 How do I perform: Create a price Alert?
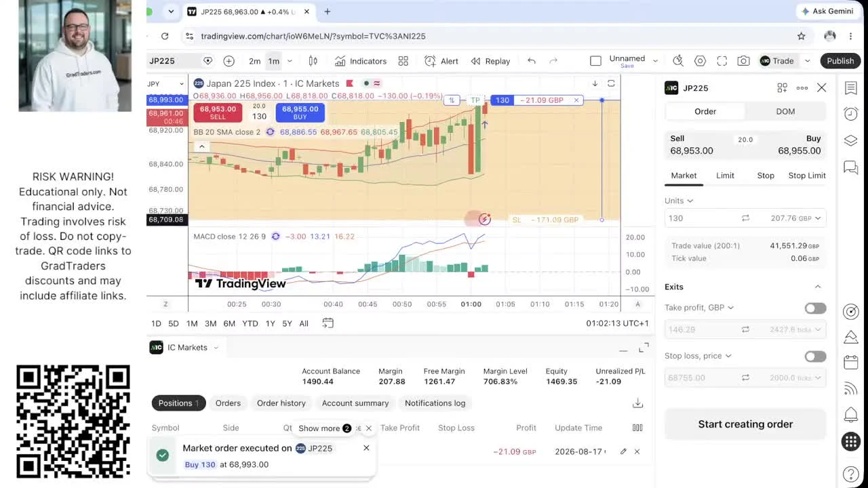[441, 61]
